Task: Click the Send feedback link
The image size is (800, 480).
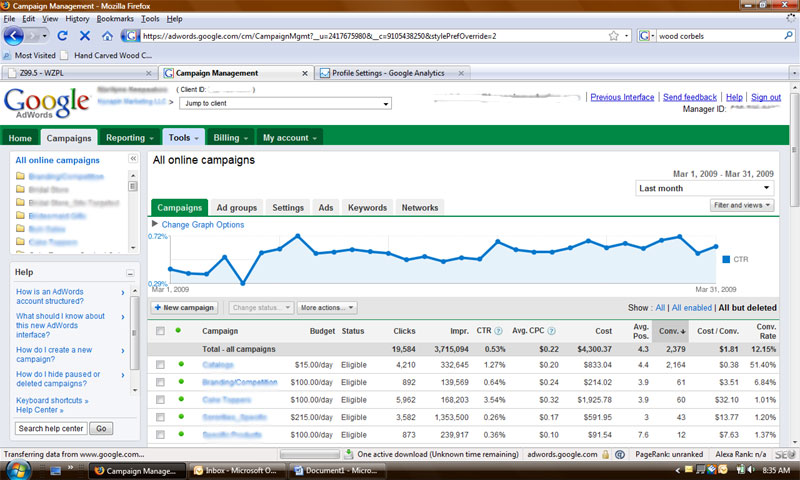Action: [690, 97]
